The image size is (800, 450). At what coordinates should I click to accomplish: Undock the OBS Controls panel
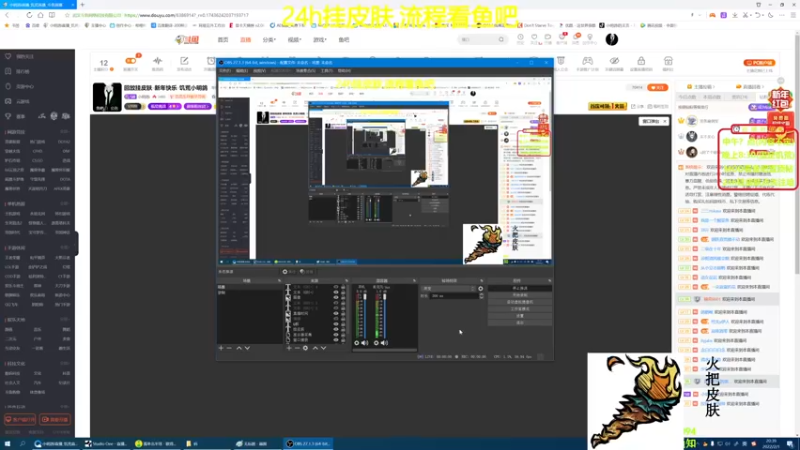549,281
